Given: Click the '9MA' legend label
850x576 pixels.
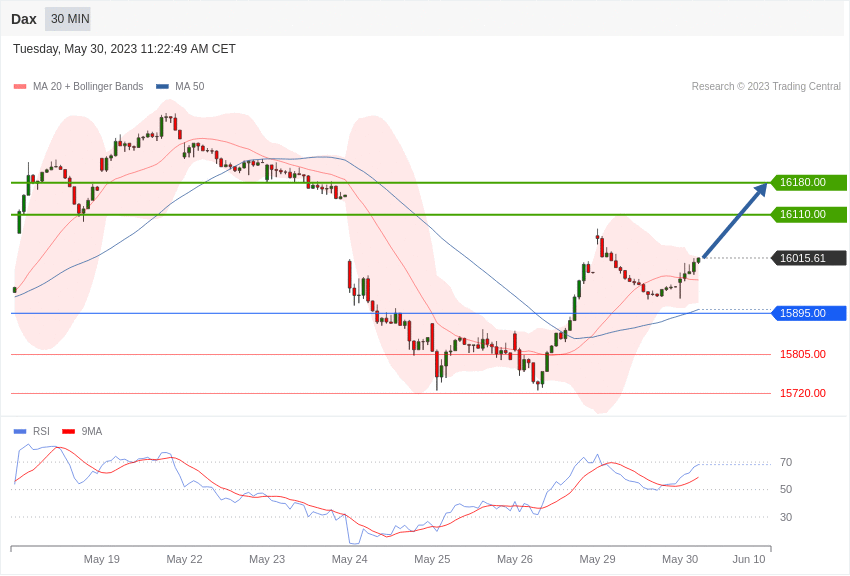Looking at the screenshot, I should click(92, 431).
